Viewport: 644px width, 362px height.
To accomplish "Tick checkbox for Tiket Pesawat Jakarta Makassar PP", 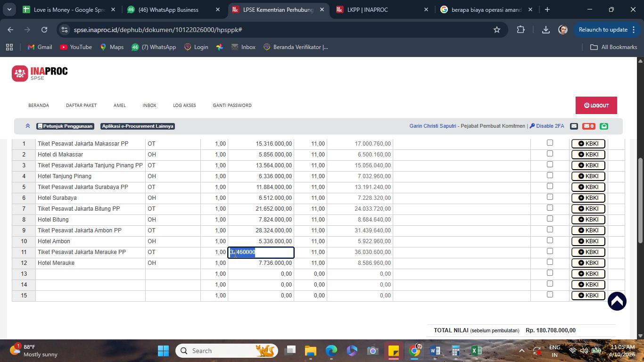I will [x=550, y=143].
